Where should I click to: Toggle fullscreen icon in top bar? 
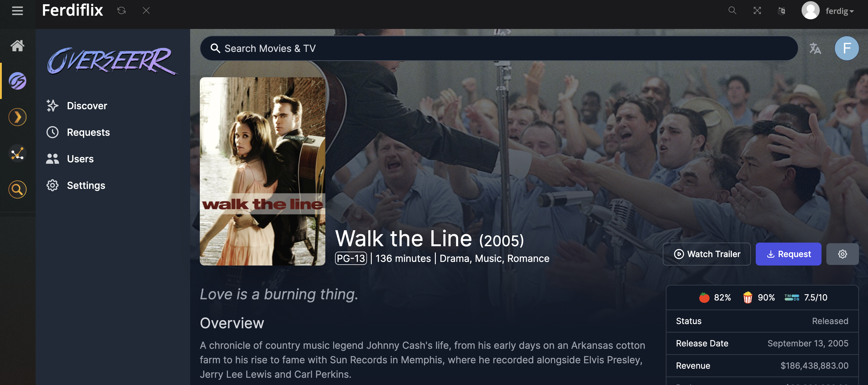(757, 11)
